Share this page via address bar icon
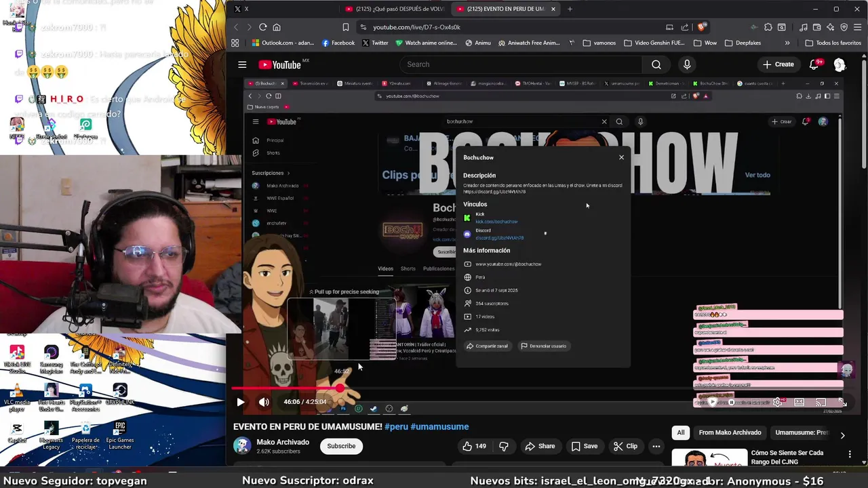 click(x=685, y=27)
